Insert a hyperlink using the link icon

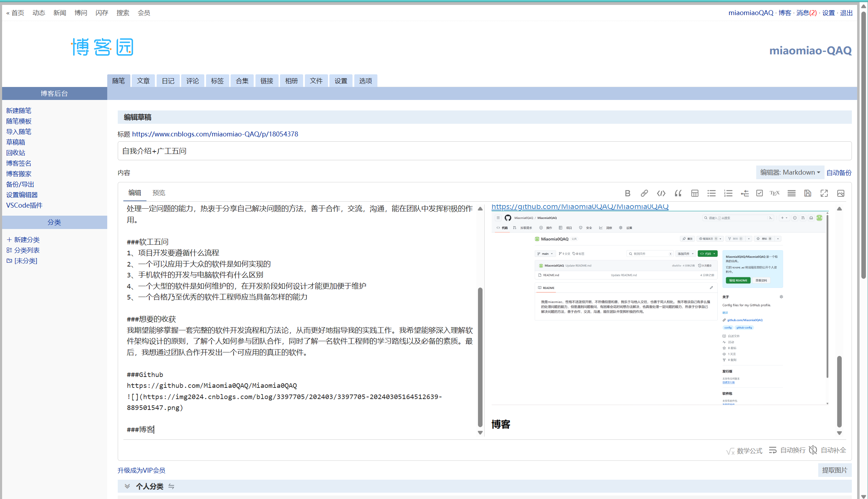[644, 193]
